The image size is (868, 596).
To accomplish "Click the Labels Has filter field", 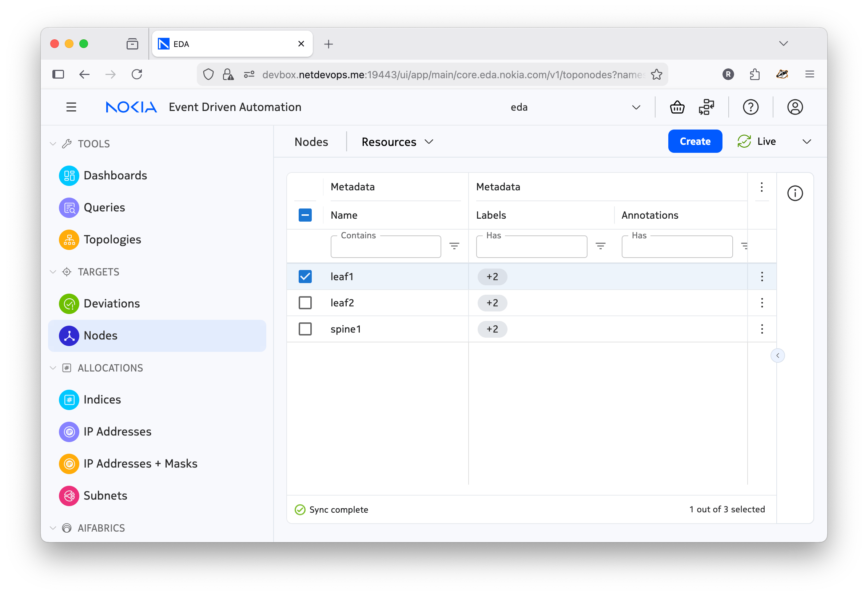I will click(531, 247).
